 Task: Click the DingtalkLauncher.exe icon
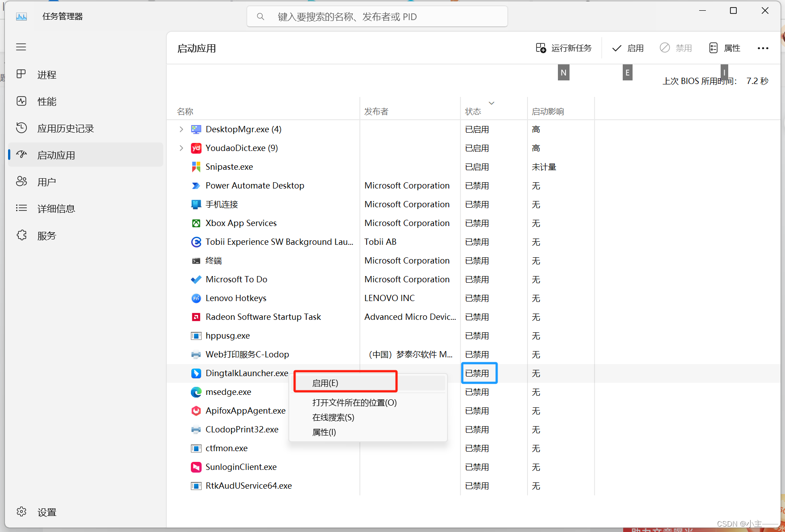[x=196, y=373]
